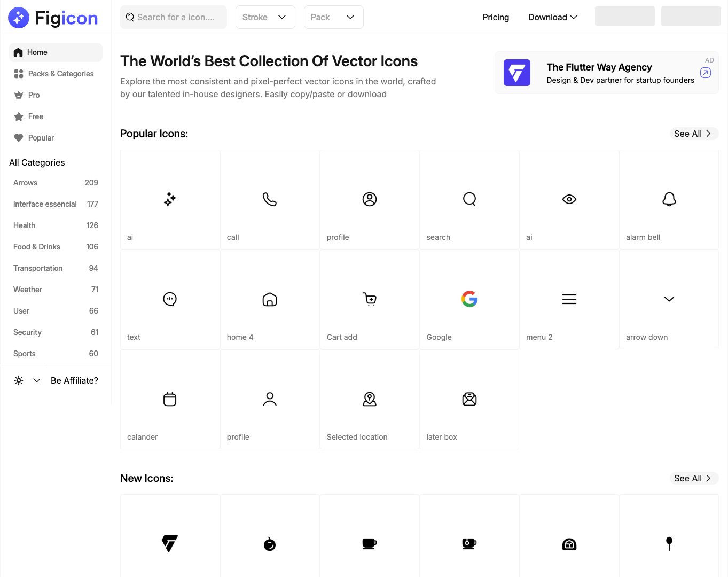This screenshot has height=577, width=728.
Task: Open the Figicon logo
Action: click(x=52, y=17)
